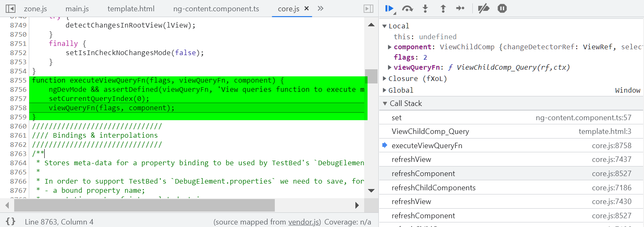
Task: Switch to the zone.js tab
Action: (35, 9)
